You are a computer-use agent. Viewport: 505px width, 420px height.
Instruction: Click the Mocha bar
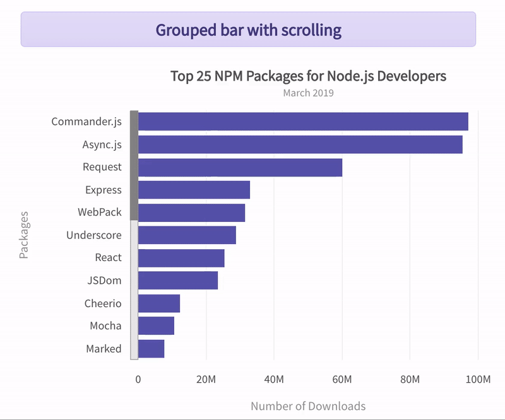click(x=156, y=326)
